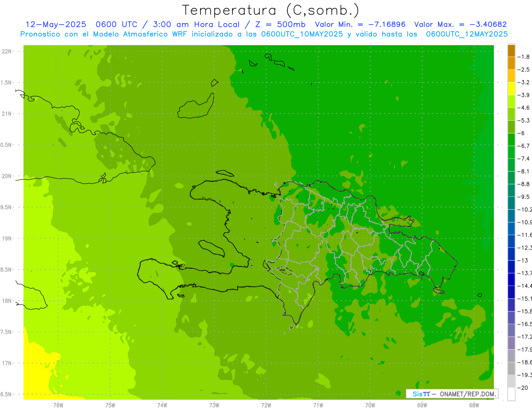The width and height of the screenshot is (532, 411).
Task: Click the '69W' longitude label
Action: coord(422,405)
